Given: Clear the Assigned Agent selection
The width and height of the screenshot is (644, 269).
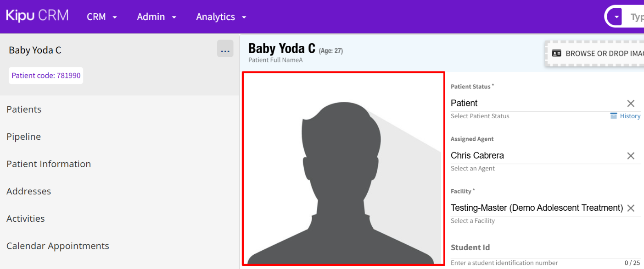Looking at the screenshot, I should pyautogui.click(x=631, y=156).
